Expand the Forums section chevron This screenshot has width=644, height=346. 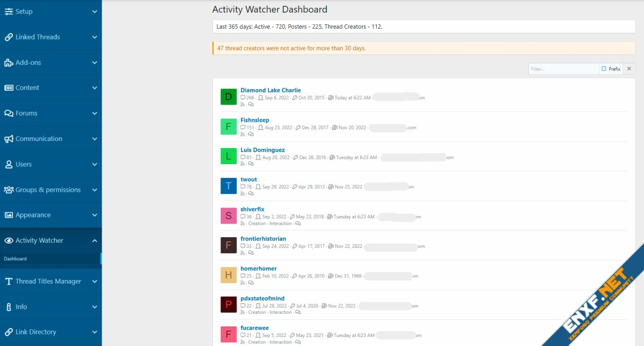pos(95,113)
